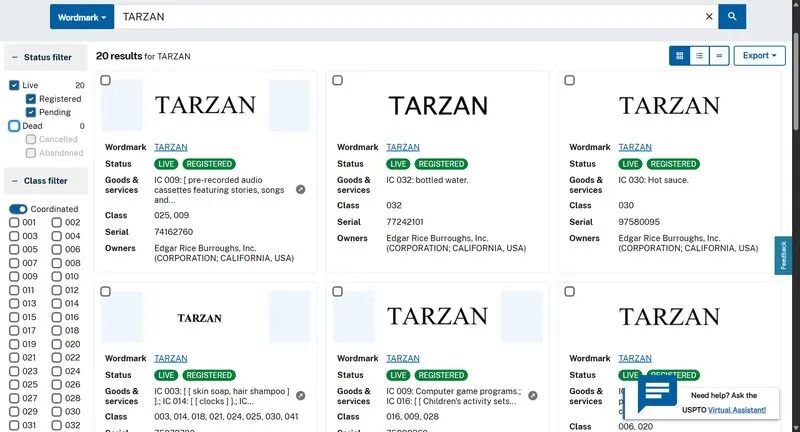Click class value '025, 009'
This screenshot has height=432, width=800.
[171, 215]
